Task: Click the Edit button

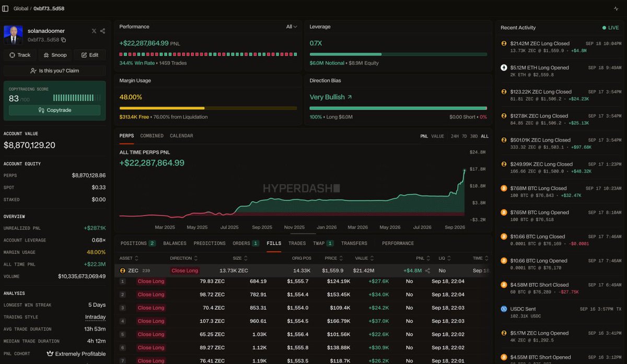Action: point(89,55)
